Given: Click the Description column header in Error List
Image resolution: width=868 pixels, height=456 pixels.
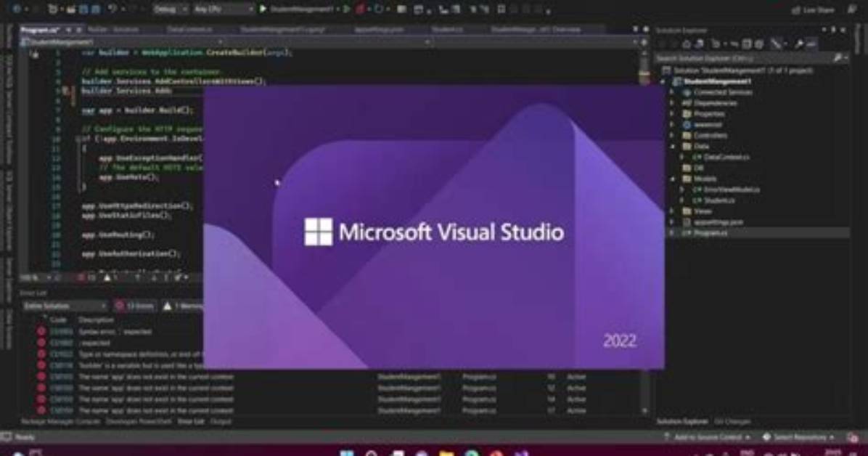Looking at the screenshot, I should (96, 320).
